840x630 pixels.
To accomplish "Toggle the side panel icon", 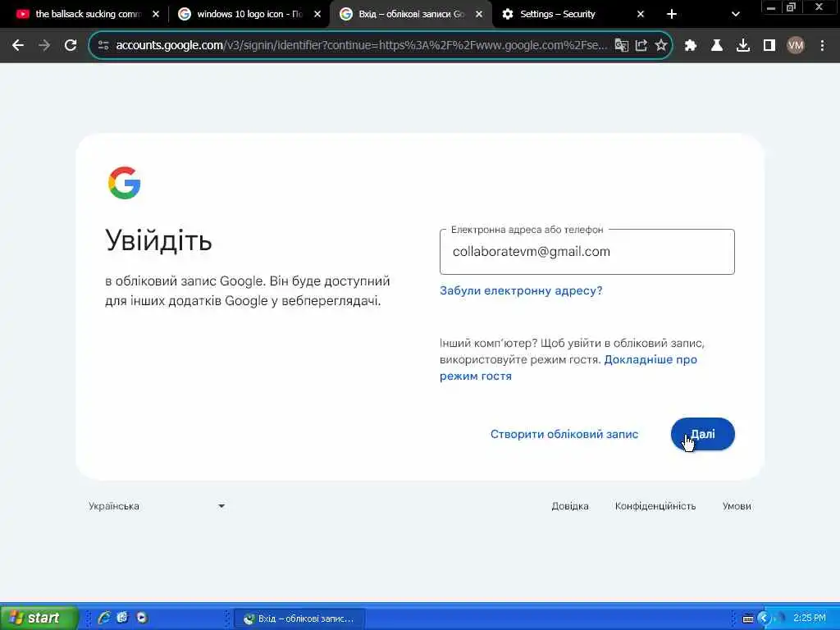I will pyautogui.click(x=769, y=46).
